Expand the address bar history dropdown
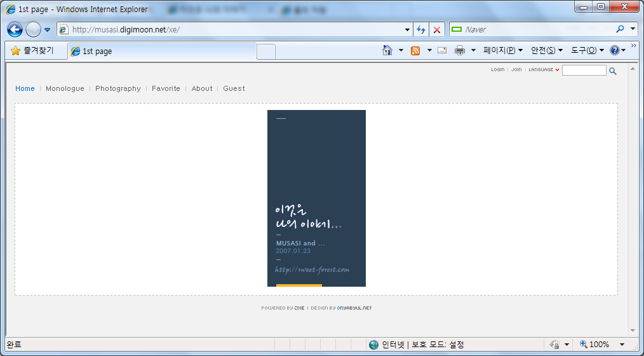This screenshot has height=356, width=644. (x=407, y=30)
